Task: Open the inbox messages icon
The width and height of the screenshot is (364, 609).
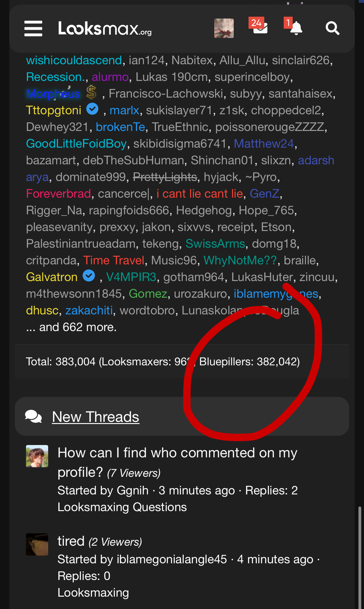Action: [x=260, y=28]
